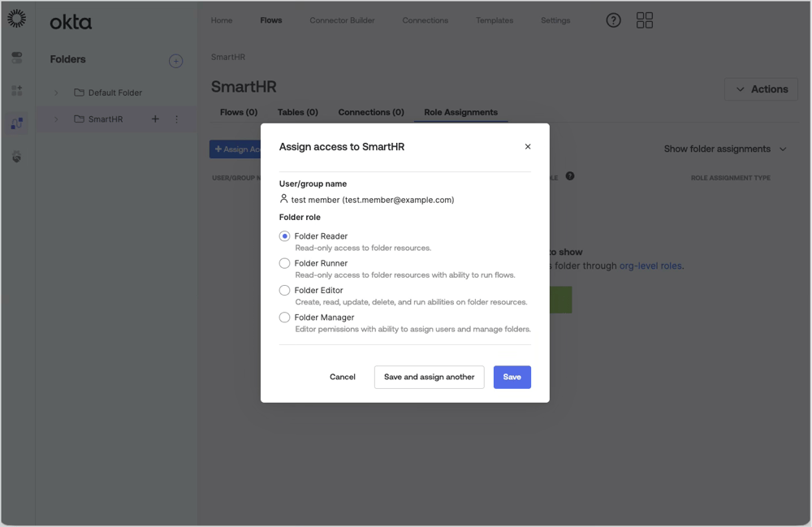Open the app switcher grid icon
This screenshot has height=527, width=812.
click(644, 20)
